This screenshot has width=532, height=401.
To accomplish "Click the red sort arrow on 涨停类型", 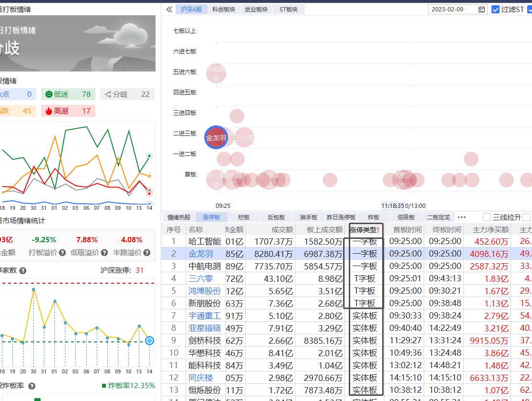I will coord(378,230).
